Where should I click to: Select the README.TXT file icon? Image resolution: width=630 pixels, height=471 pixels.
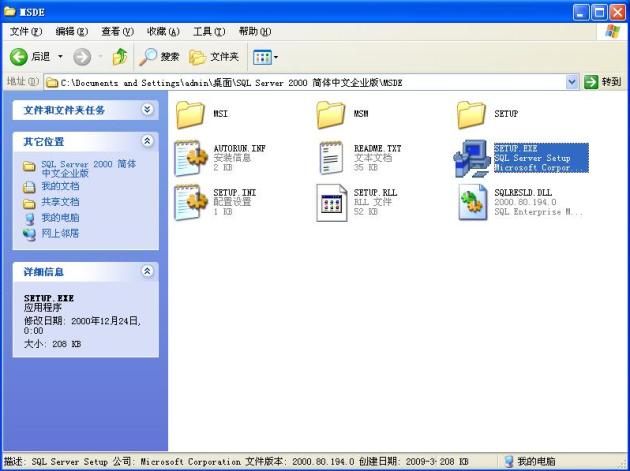pyautogui.click(x=331, y=158)
